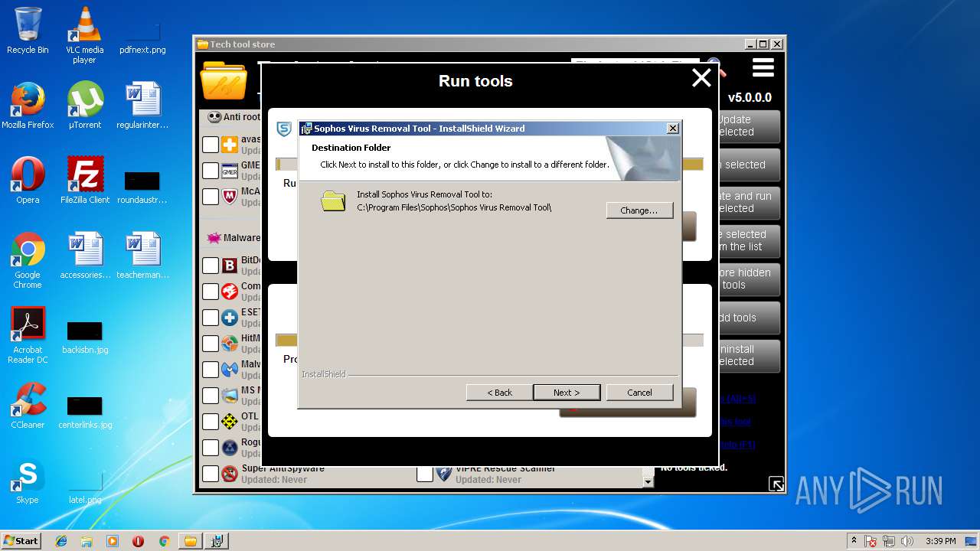This screenshot has height=551, width=980.
Task: Open the FileZilla Client desktop shortcut
Action: click(x=85, y=181)
